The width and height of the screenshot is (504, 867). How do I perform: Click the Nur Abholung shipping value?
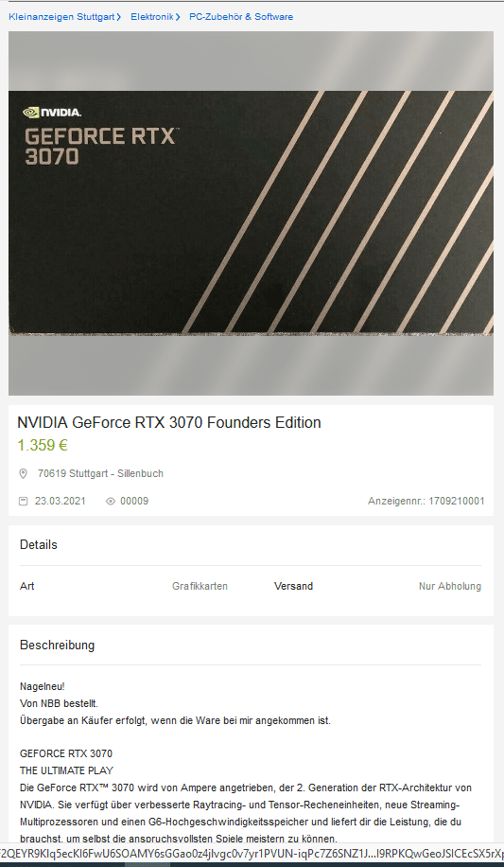450,586
